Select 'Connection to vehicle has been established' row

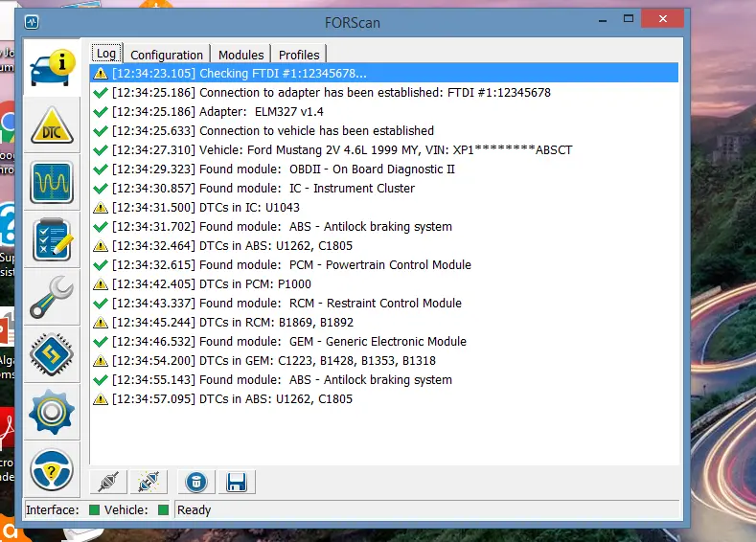(x=384, y=130)
